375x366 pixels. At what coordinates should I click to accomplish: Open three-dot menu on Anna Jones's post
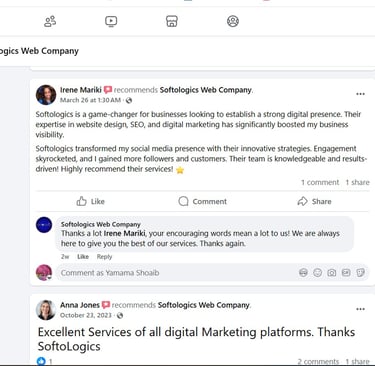pyautogui.click(x=360, y=309)
